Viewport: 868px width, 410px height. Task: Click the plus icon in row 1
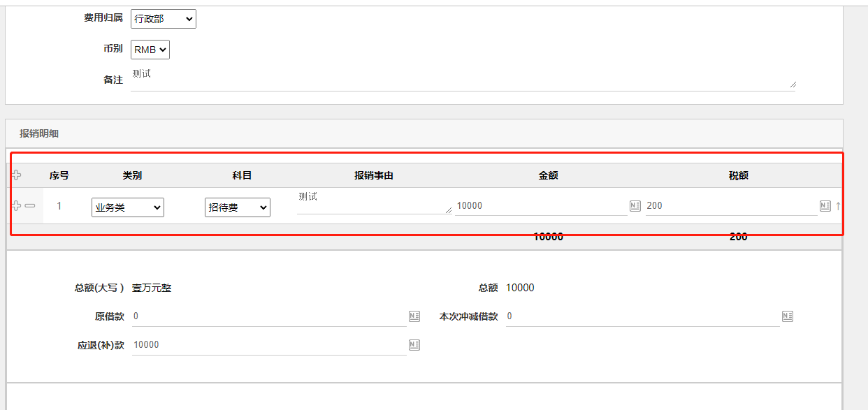click(x=17, y=206)
